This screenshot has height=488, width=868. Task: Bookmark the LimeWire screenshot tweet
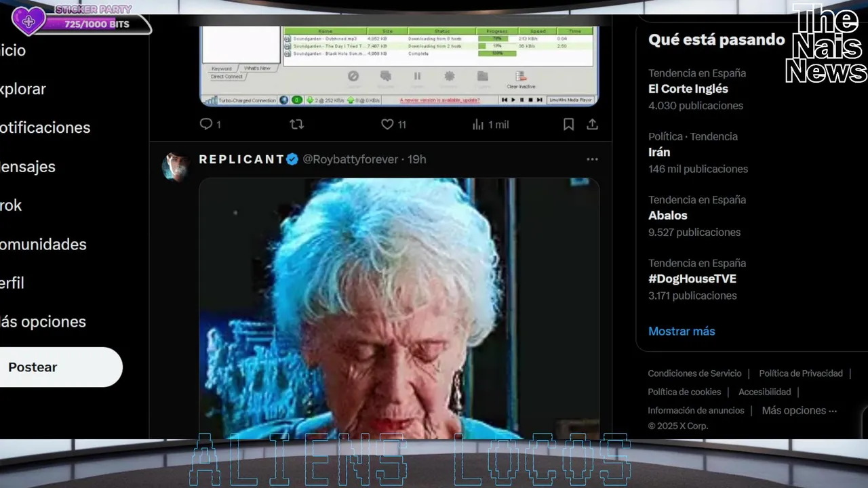(568, 124)
